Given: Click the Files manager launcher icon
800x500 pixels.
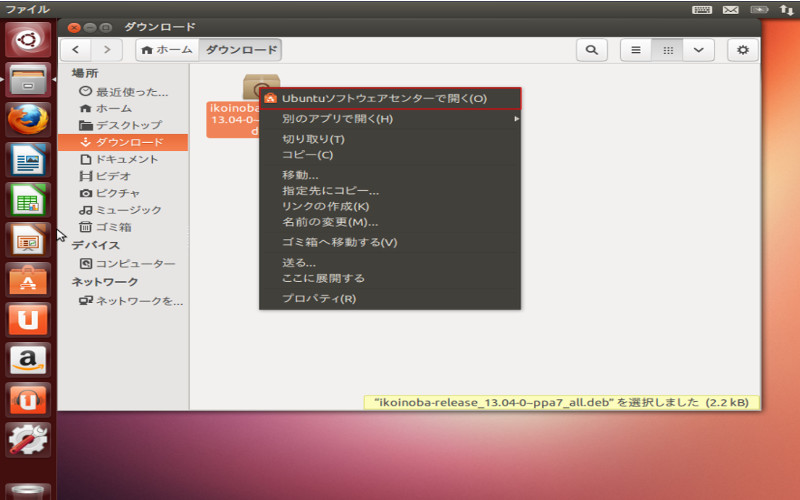Looking at the screenshot, I should pyautogui.click(x=28, y=79).
